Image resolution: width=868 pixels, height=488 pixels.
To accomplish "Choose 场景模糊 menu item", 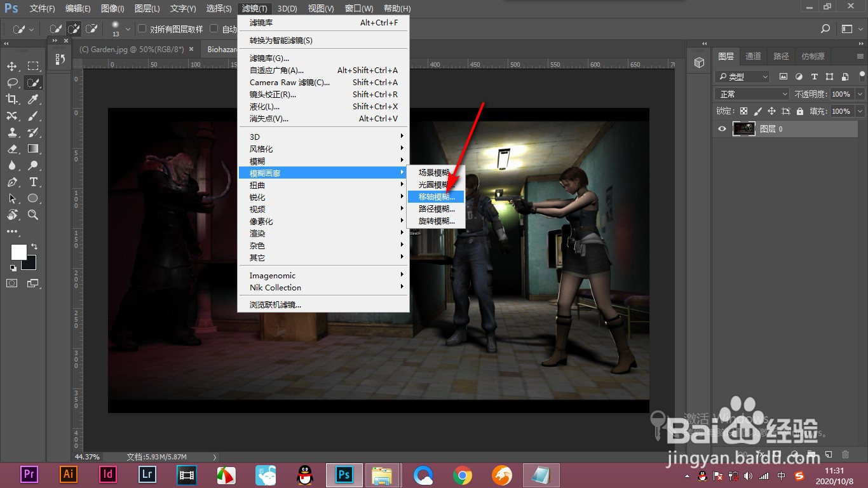I will (437, 173).
